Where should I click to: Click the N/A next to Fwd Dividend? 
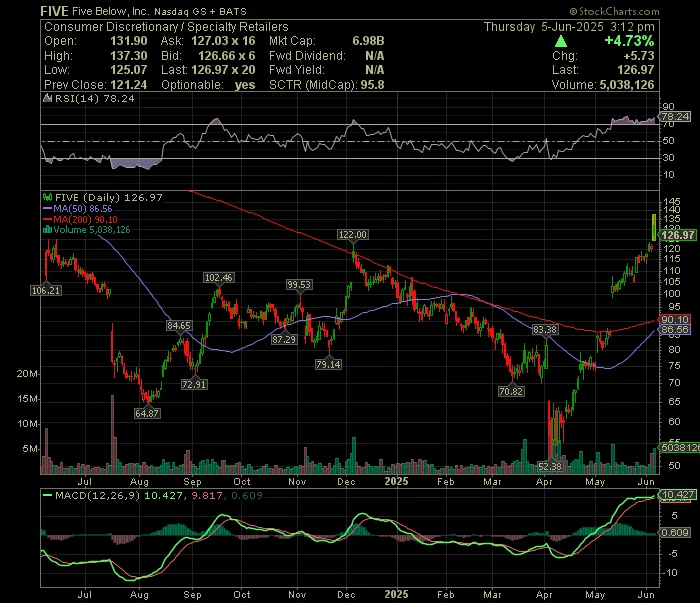pyautogui.click(x=375, y=56)
